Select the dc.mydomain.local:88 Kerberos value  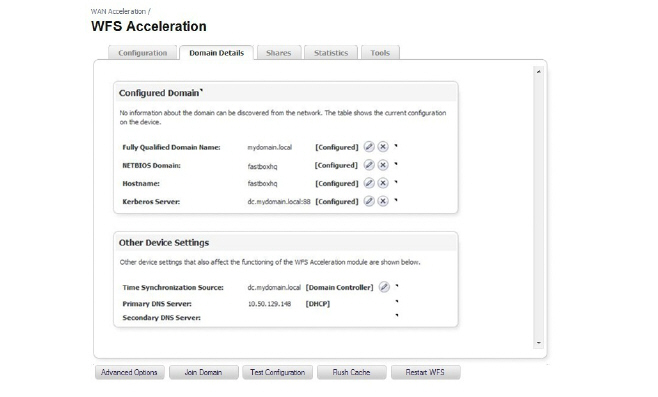(x=279, y=201)
